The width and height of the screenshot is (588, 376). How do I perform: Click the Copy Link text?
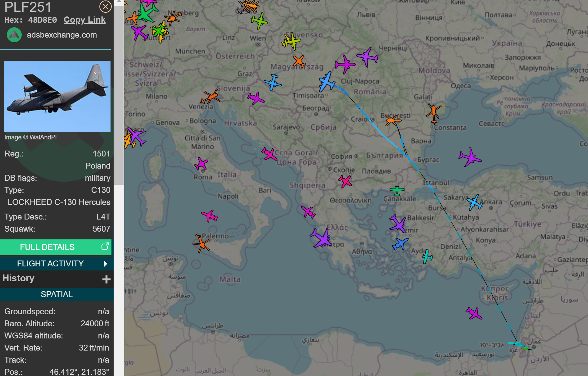click(84, 20)
